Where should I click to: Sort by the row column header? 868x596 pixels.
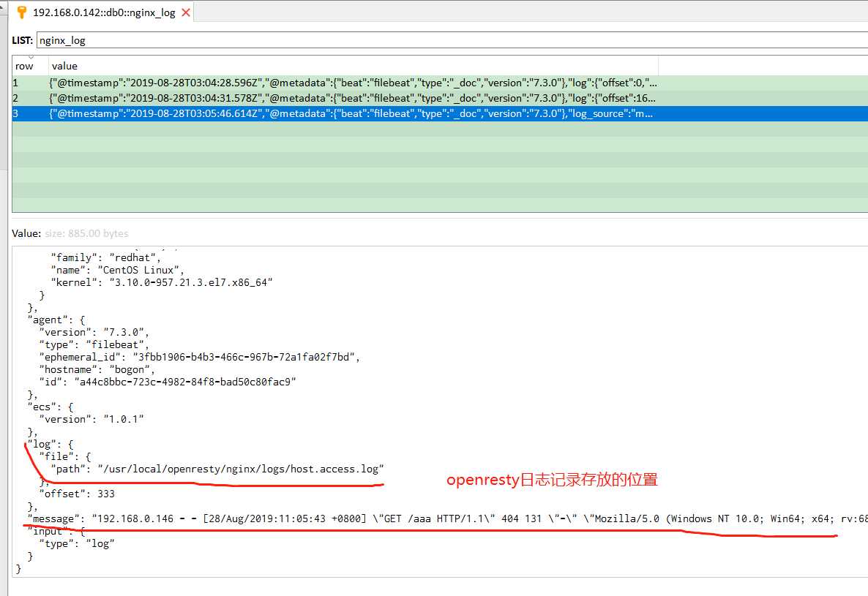pyautogui.click(x=30, y=66)
